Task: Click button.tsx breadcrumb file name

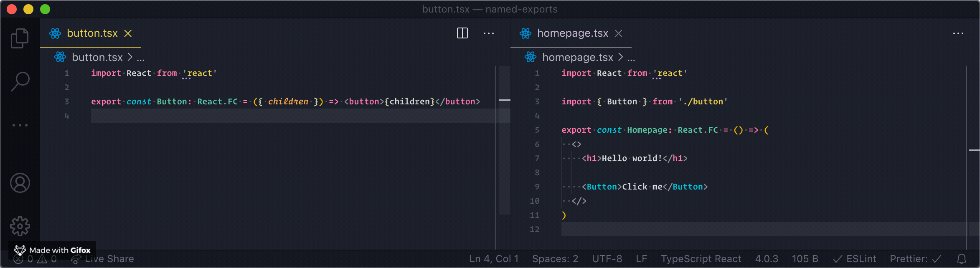Action: pyautogui.click(x=97, y=57)
